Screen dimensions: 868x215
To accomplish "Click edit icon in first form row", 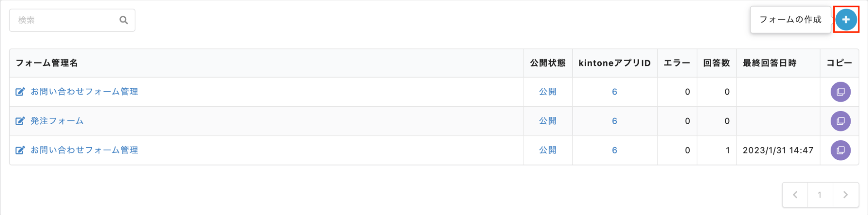I will tap(20, 92).
